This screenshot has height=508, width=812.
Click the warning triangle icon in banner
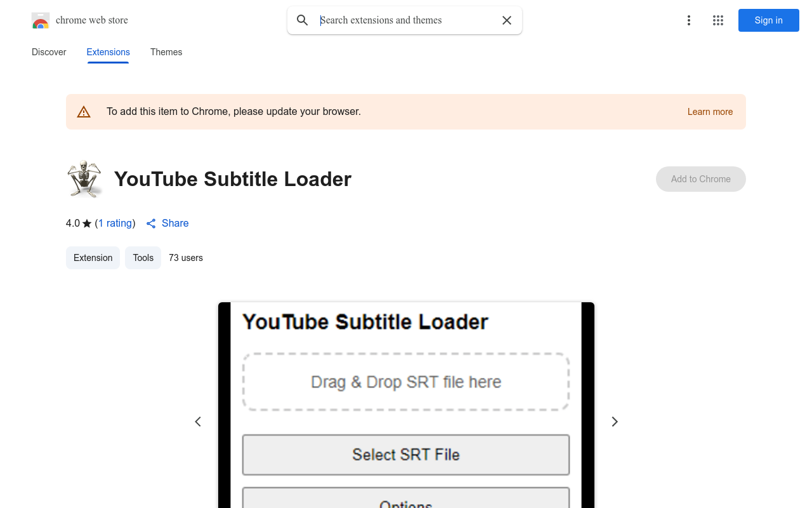click(84, 112)
